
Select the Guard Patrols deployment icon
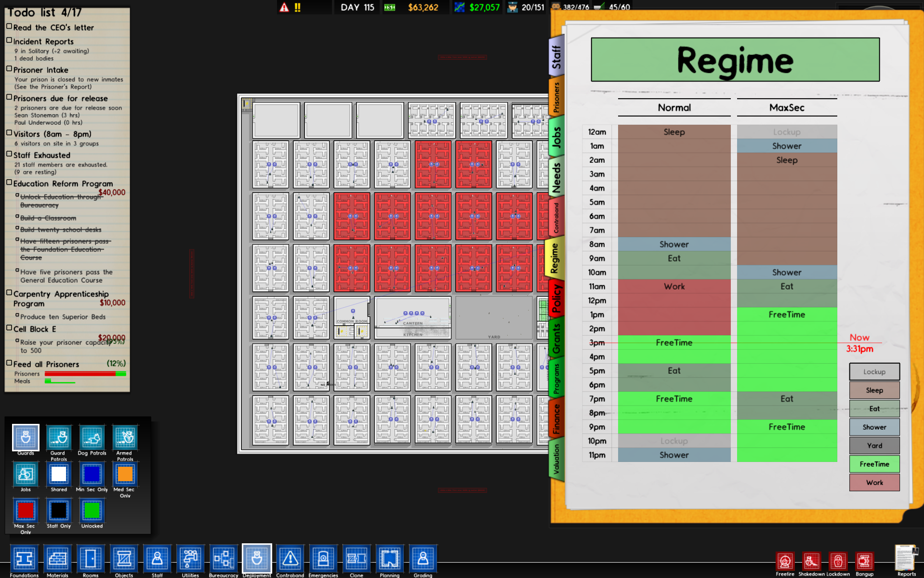59,437
